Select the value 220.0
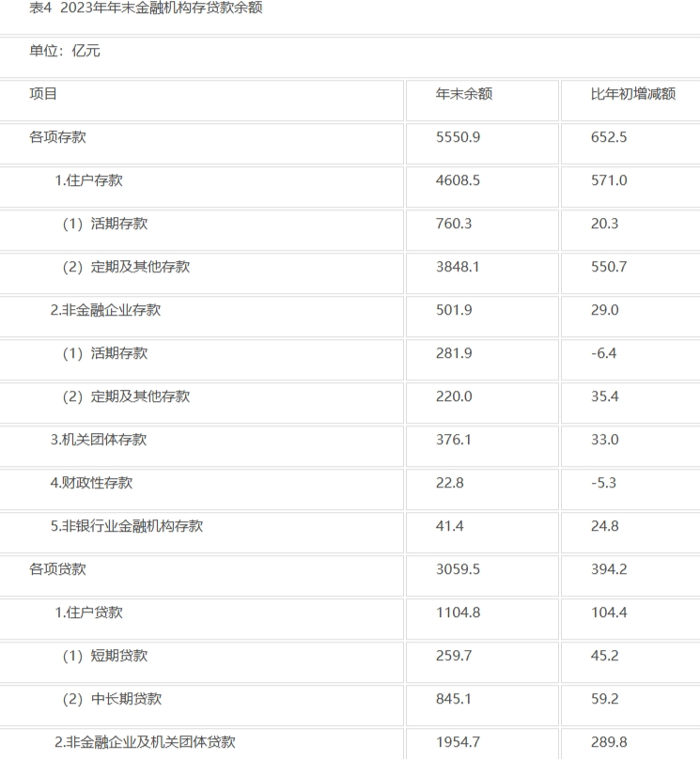 click(x=454, y=396)
